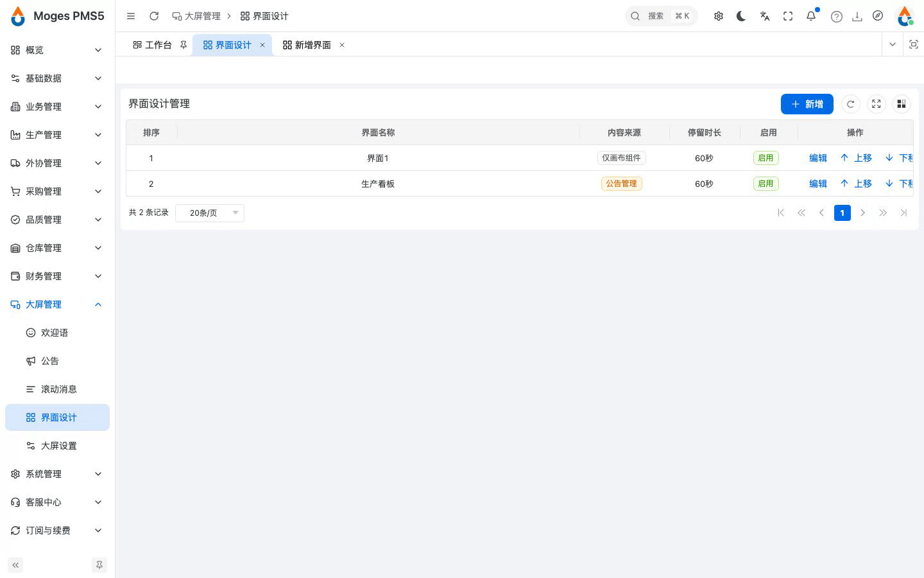Click page number 1
The height and width of the screenshot is (578, 924).
point(843,213)
